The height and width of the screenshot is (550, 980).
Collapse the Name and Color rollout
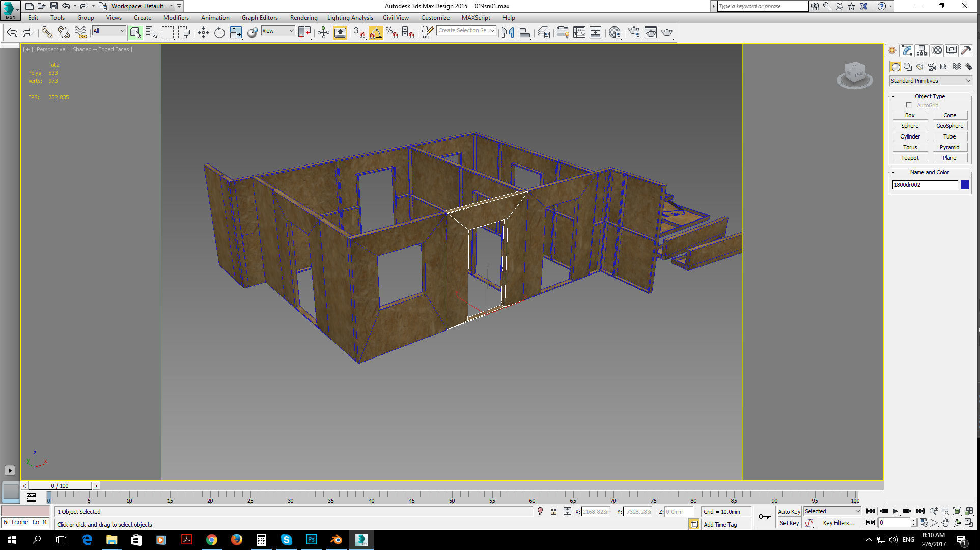coord(930,172)
